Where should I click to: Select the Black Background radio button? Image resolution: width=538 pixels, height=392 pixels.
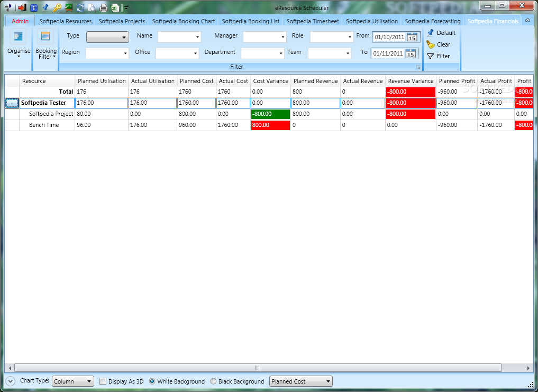(x=213, y=381)
